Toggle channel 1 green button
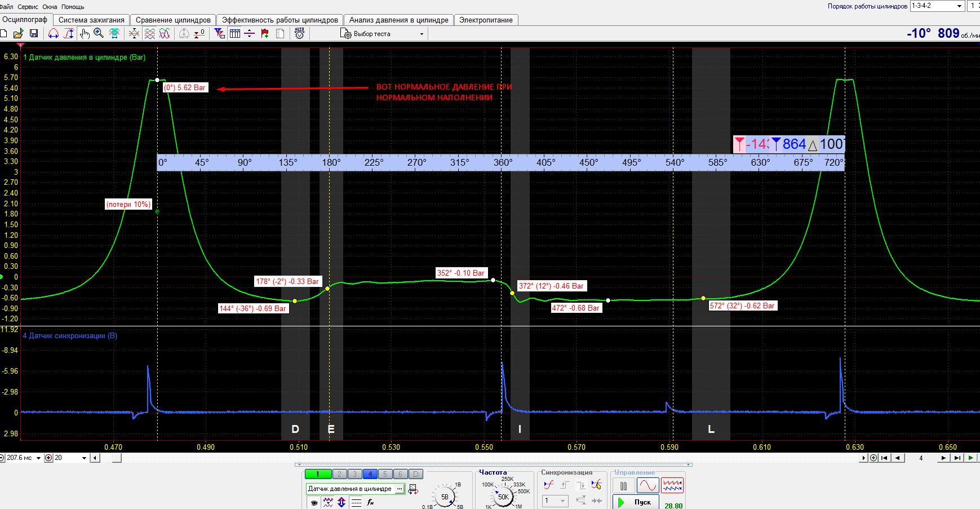The width and height of the screenshot is (980, 509). [318, 474]
